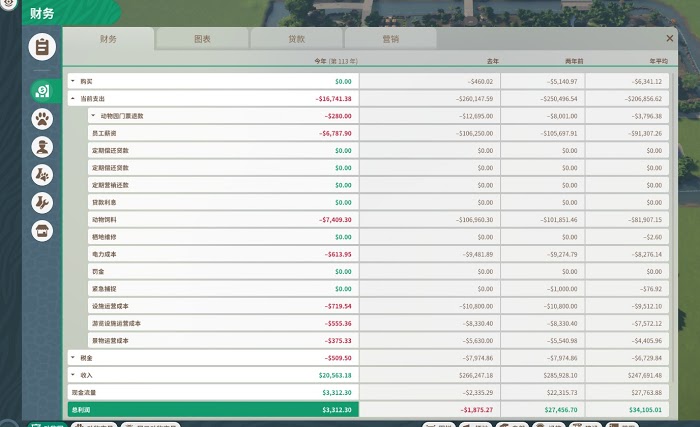
Task: Open the animal trading icon in sidebar
Action: point(42,175)
